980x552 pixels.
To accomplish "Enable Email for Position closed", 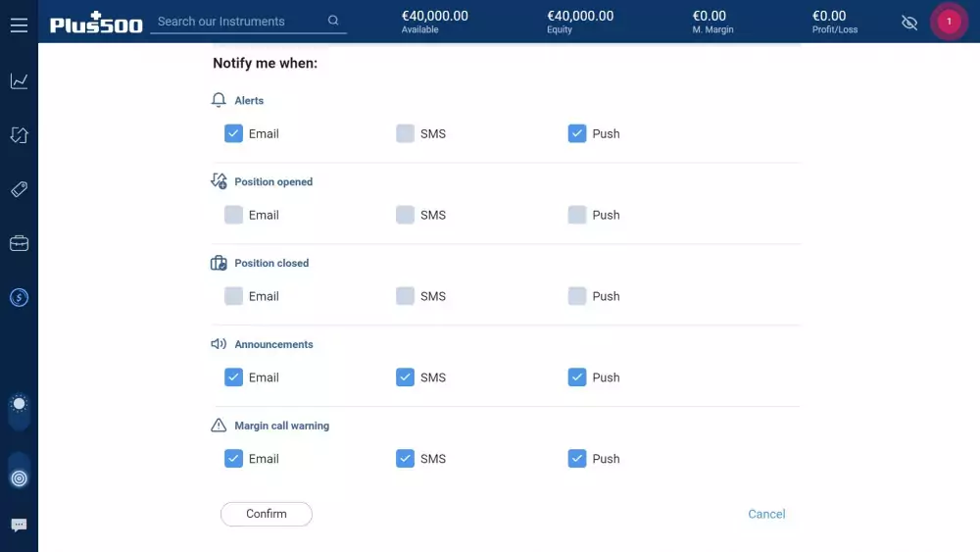I will coord(233,296).
